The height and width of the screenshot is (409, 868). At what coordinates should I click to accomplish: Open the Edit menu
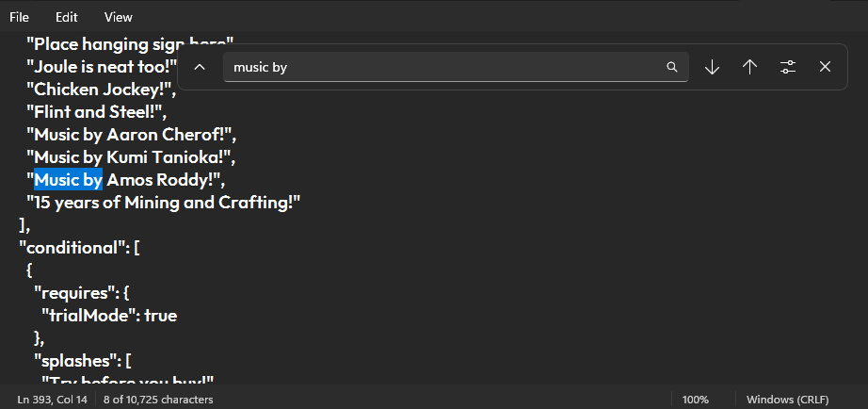[67, 17]
